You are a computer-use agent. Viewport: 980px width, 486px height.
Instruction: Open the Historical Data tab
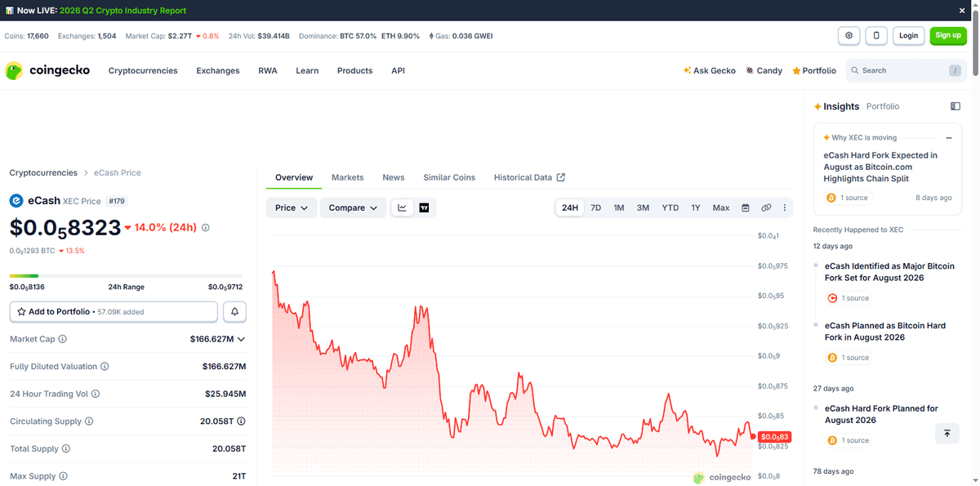(x=529, y=177)
